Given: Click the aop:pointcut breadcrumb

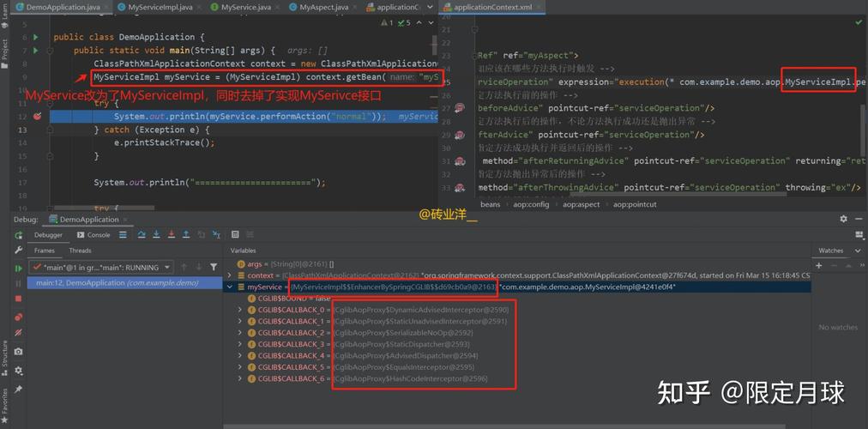Looking at the screenshot, I should click(x=635, y=204).
